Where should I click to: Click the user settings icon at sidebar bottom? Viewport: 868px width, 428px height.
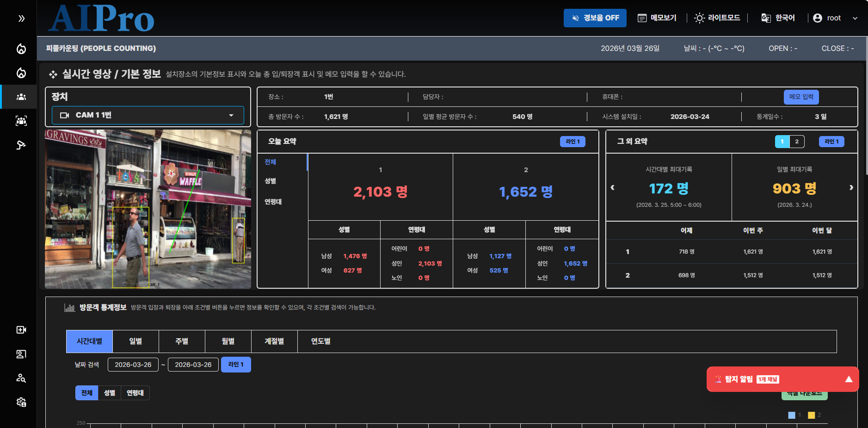(x=20, y=403)
